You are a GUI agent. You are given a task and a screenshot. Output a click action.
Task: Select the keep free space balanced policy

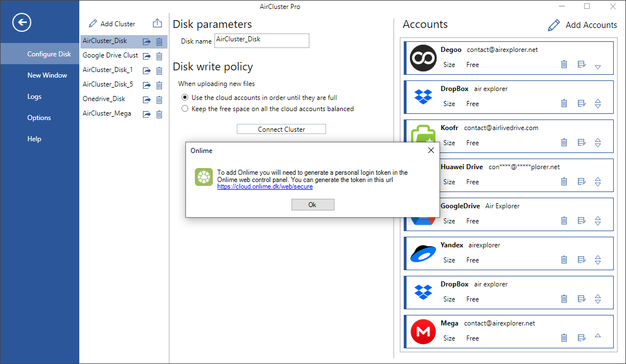(185, 108)
